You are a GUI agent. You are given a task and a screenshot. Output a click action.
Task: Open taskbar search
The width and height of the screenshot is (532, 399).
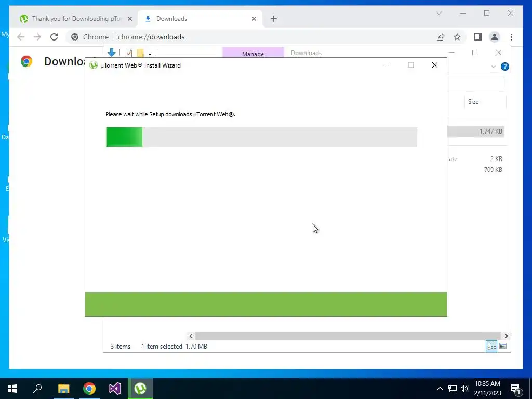(x=37, y=389)
